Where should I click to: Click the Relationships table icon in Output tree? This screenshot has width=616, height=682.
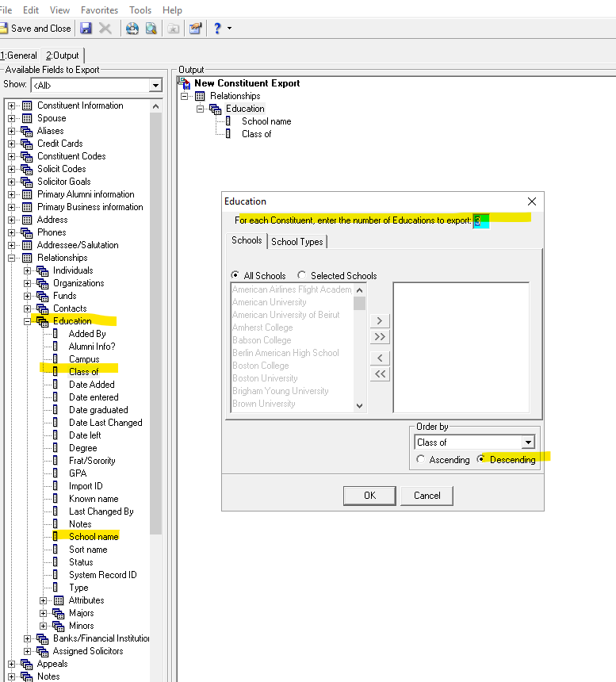pyautogui.click(x=200, y=96)
